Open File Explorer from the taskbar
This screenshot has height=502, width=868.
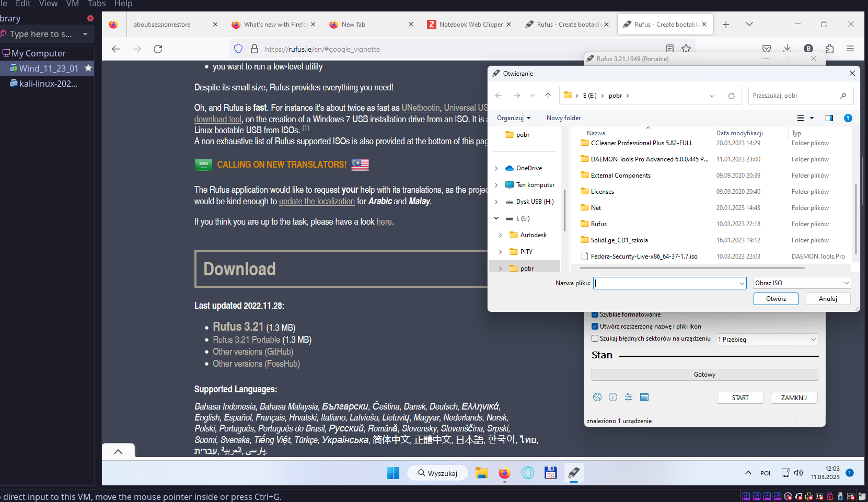[481, 473]
